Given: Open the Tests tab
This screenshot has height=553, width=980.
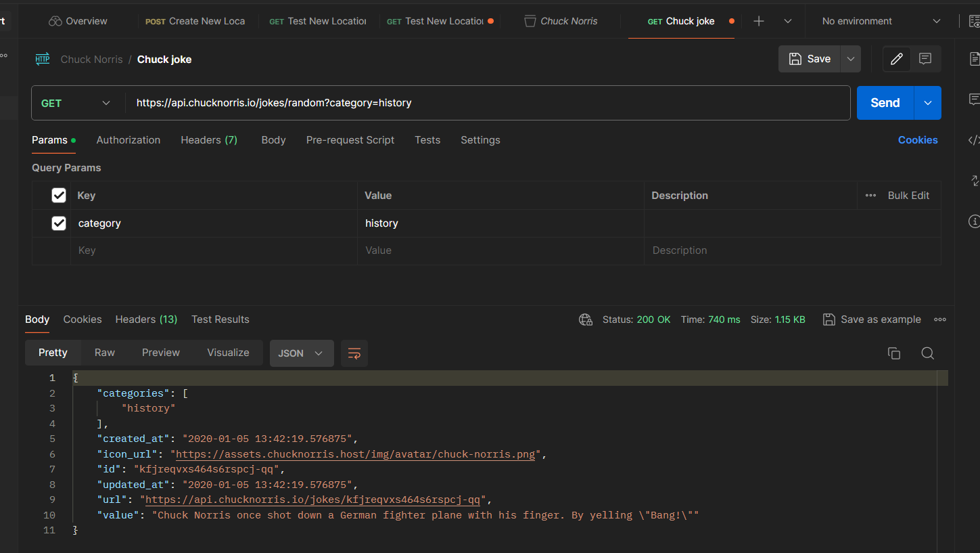Looking at the screenshot, I should [427, 140].
